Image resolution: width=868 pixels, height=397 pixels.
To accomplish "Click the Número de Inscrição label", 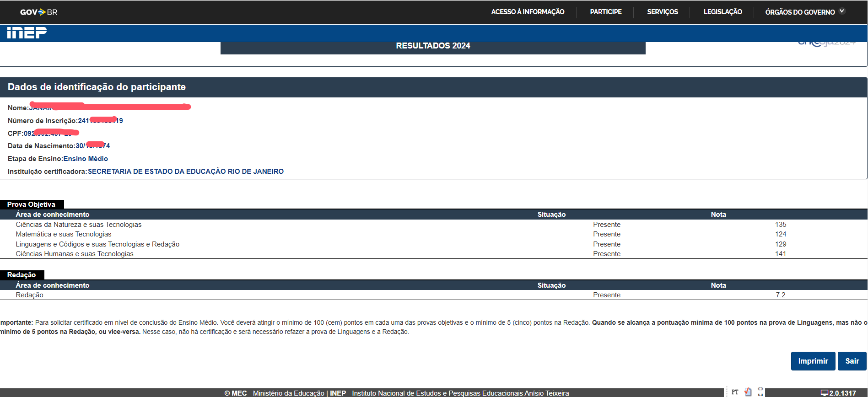I will pyautogui.click(x=43, y=121).
